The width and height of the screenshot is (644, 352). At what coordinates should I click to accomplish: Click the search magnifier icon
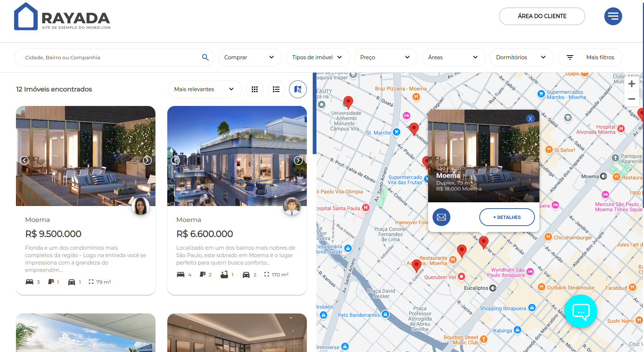point(205,57)
